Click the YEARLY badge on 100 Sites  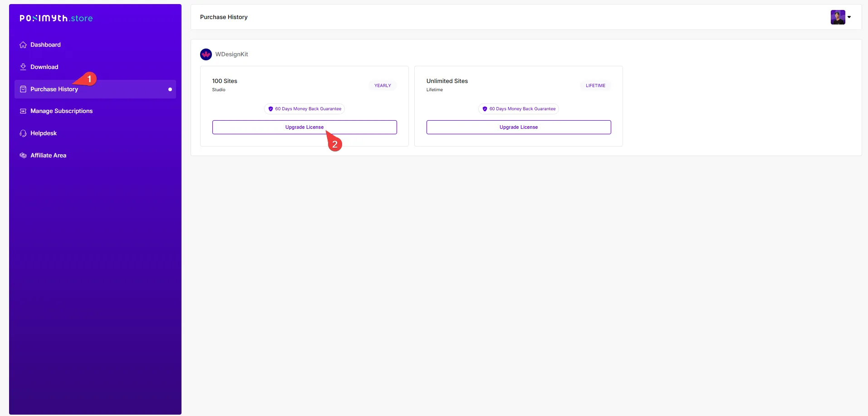tap(383, 86)
